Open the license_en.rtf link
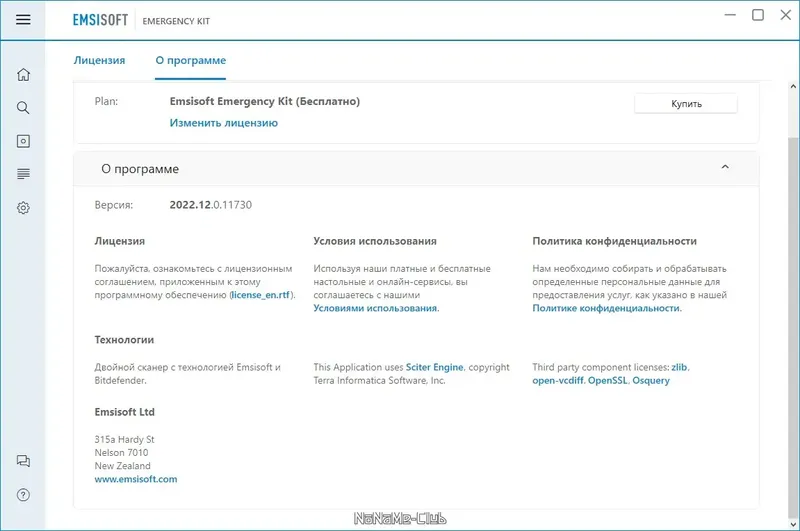 (x=260, y=295)
